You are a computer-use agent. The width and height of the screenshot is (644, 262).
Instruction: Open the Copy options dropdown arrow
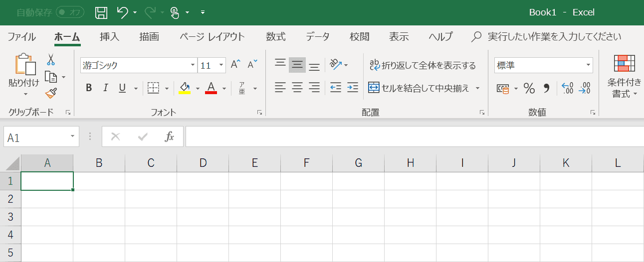[63, 77]
